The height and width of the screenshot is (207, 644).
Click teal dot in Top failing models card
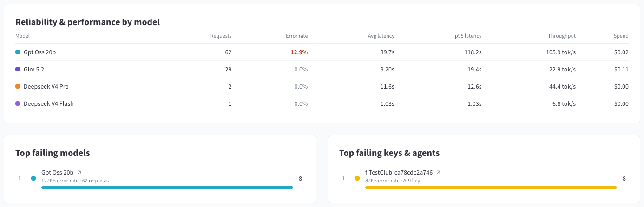pos(33,178)
